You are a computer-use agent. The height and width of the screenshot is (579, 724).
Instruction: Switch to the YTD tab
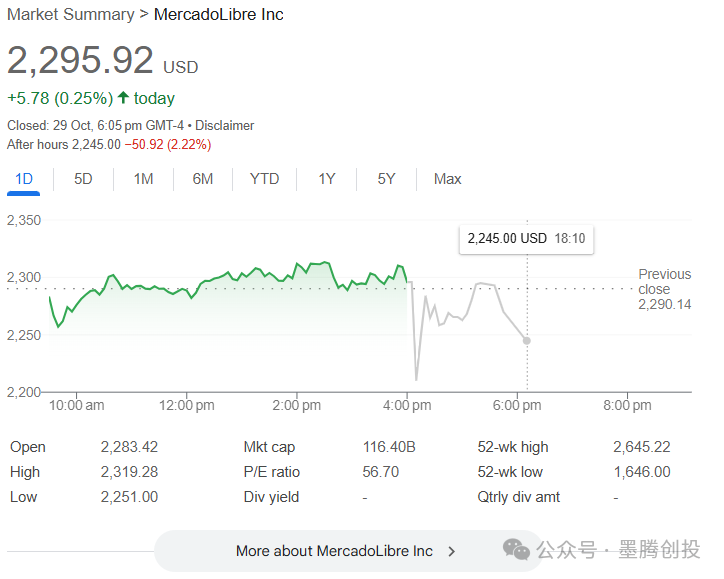[264, 179]
